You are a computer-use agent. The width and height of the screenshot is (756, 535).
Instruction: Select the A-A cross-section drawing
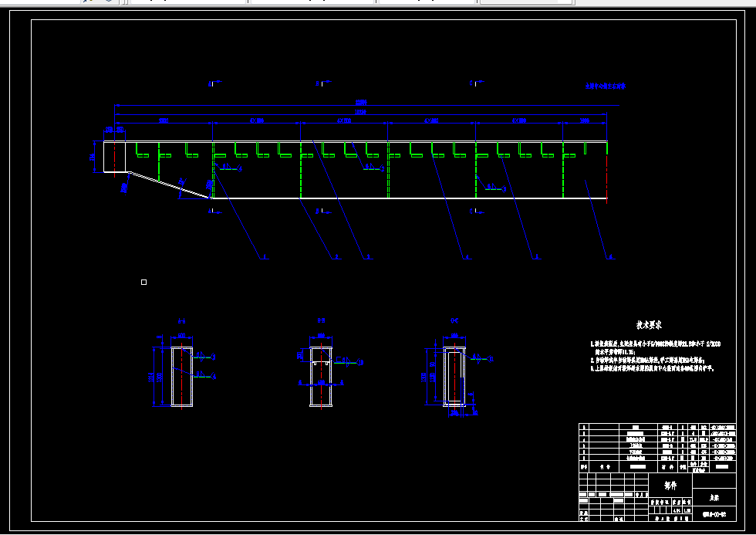tap(182, 376)
